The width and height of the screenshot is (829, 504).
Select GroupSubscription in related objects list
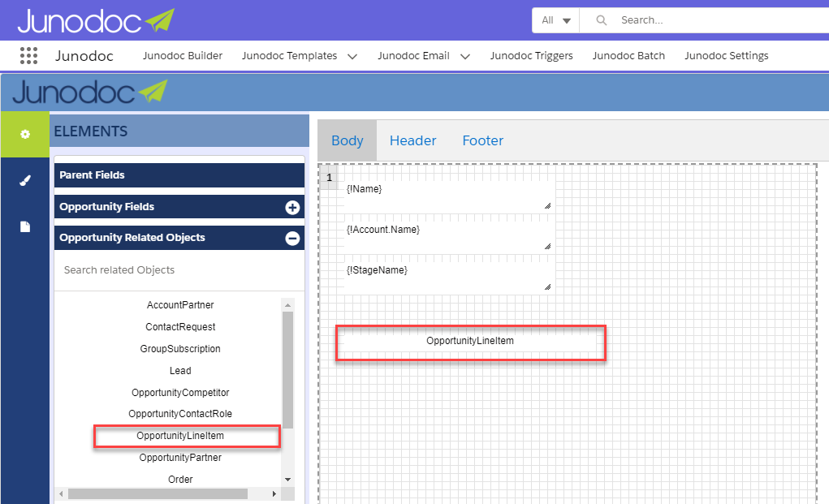coord(180,349)
